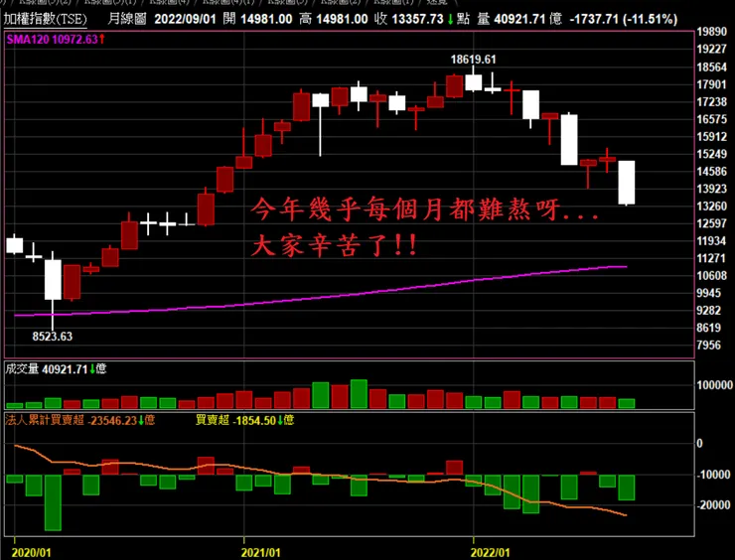The height and width of the screenshot is (560, 735).
Task: Select the tallest green volume bar
Action: pos(359,394)
